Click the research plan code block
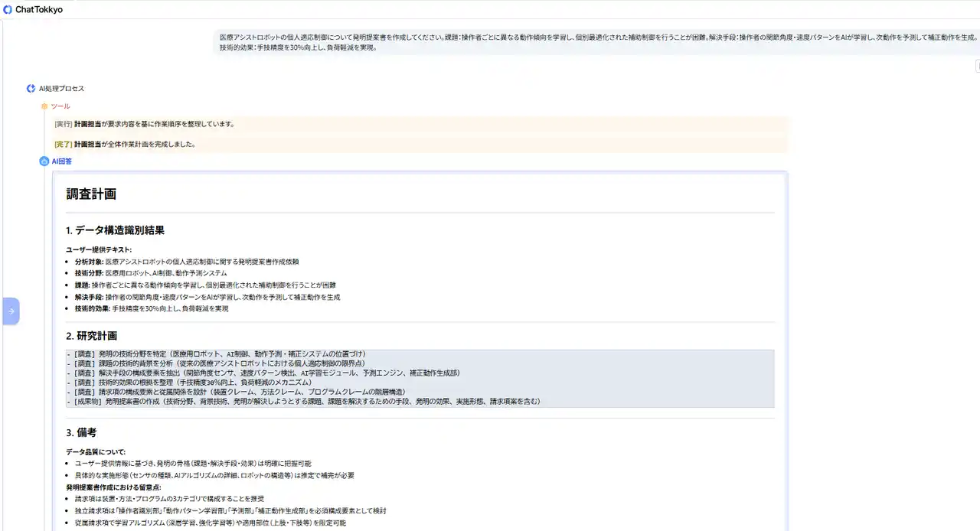 pyautogui.click(x=420, y=378)
